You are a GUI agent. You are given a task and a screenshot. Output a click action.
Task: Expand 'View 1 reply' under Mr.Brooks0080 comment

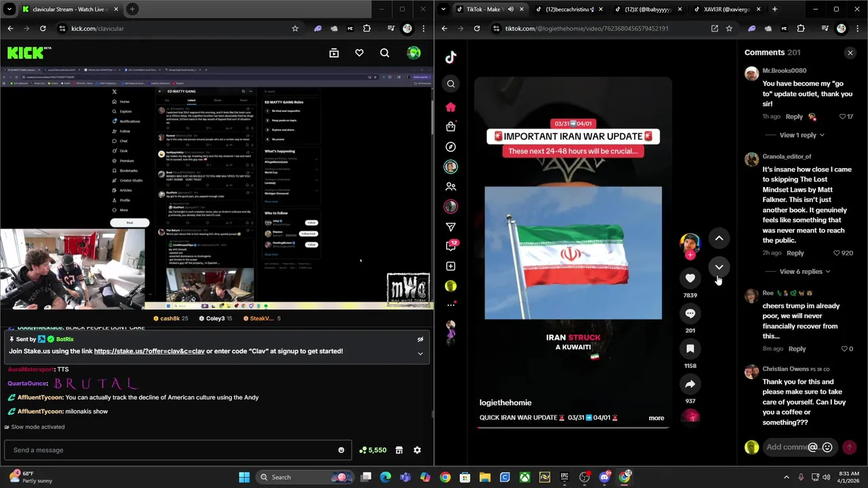pyautogui.click(x=802, y=135)
